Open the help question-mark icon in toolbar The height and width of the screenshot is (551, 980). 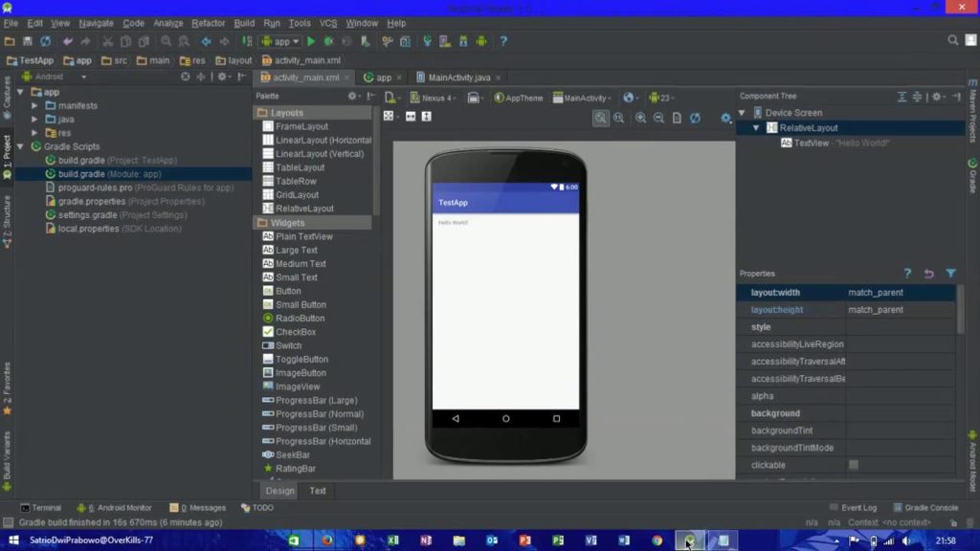503,41
